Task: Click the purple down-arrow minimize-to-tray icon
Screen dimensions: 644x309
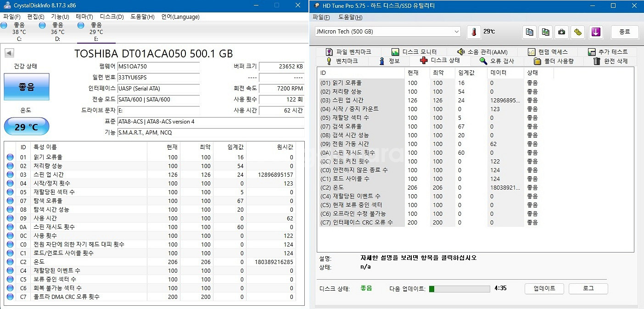Action: coord(595,32)
